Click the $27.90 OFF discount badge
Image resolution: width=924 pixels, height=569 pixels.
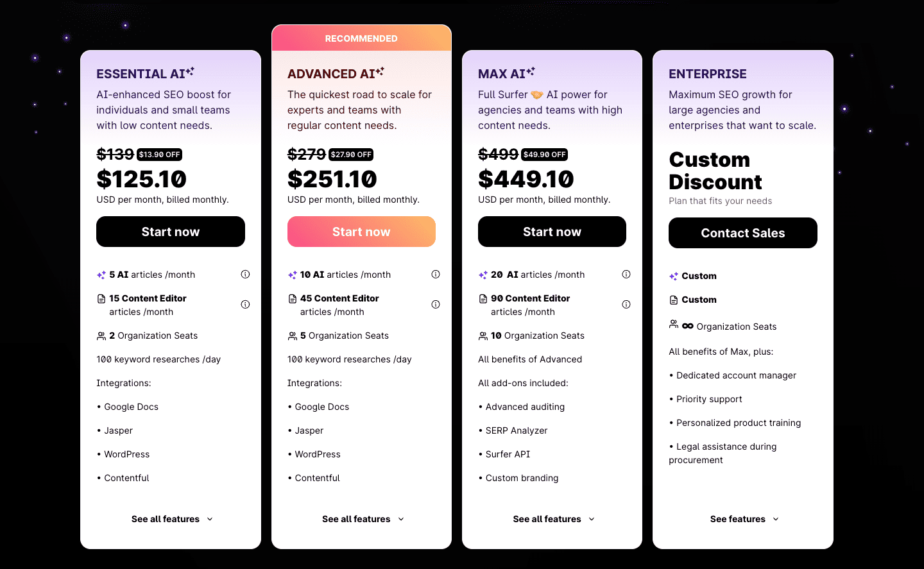(x=351, y=155)
